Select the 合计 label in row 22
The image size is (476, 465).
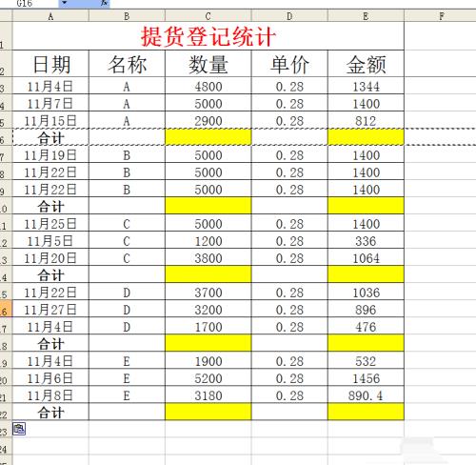(x=50, y=412)
